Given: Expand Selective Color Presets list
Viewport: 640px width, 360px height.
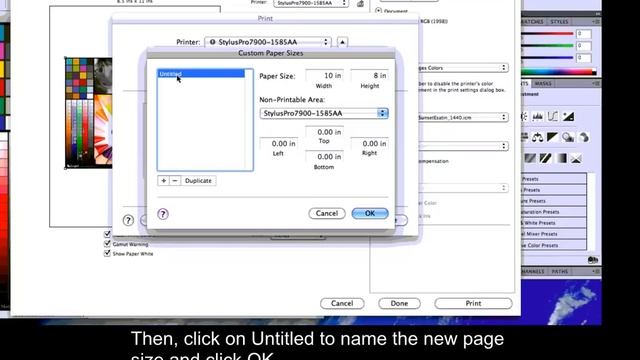Looking at the screenshot, I should [553, 245].
